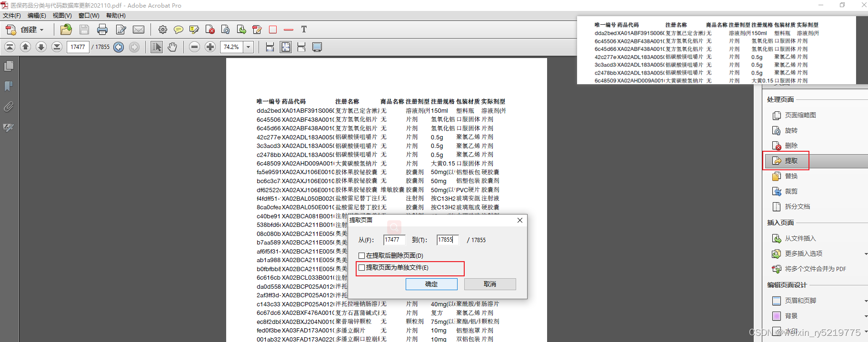Open the attachments paperclip panel

point(9,107)
